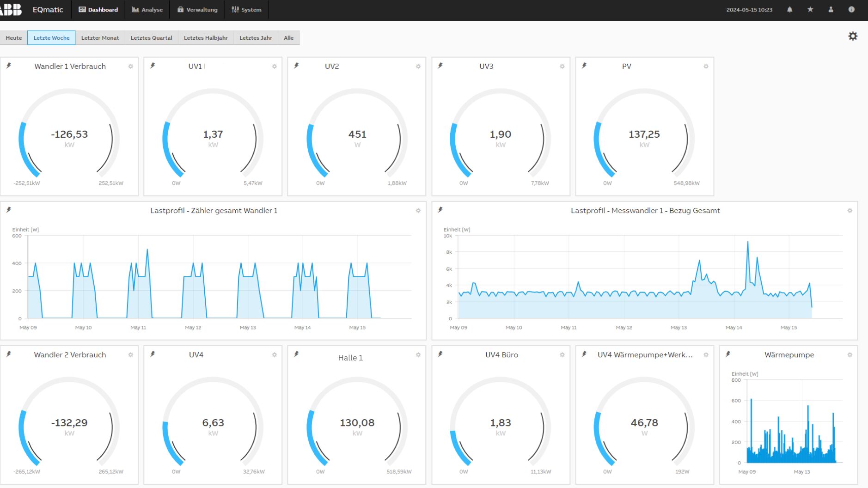
Task: Click the 6,63 kW UV4 gauge value
Action: pyautogui.click(x=213, y=422)
